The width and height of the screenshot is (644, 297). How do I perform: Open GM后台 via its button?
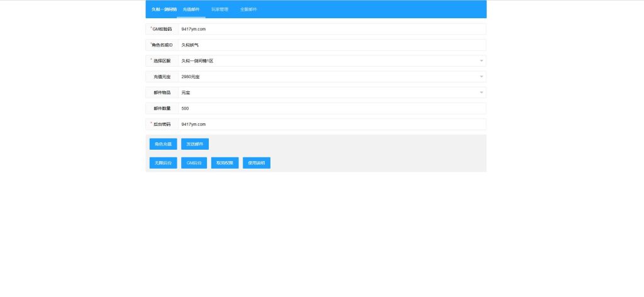point(195,163)
